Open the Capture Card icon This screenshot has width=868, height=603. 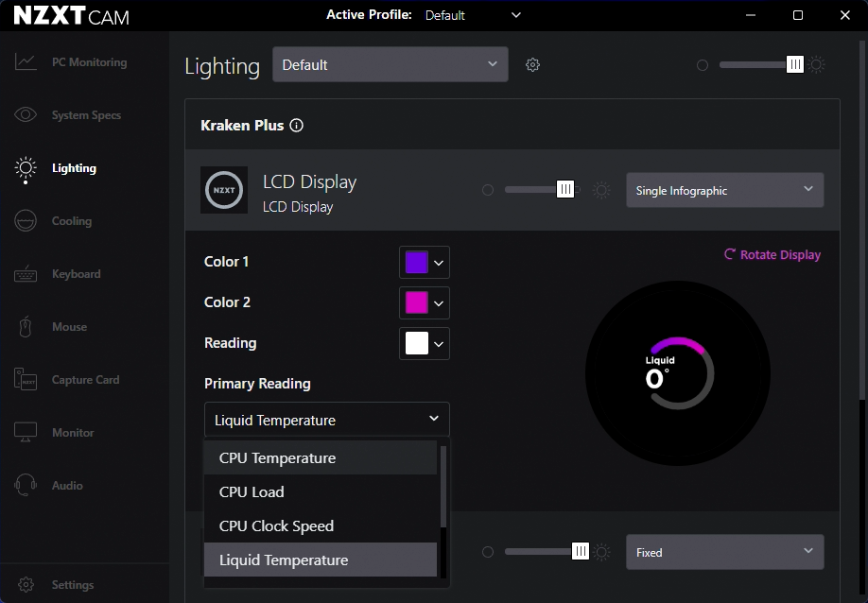coord(26,380)
